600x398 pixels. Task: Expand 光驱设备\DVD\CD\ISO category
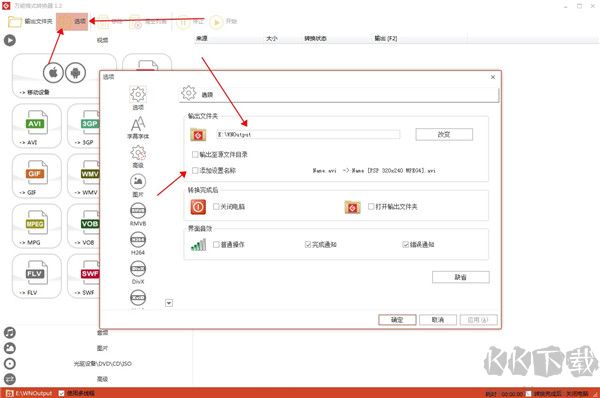coord(103,364)
